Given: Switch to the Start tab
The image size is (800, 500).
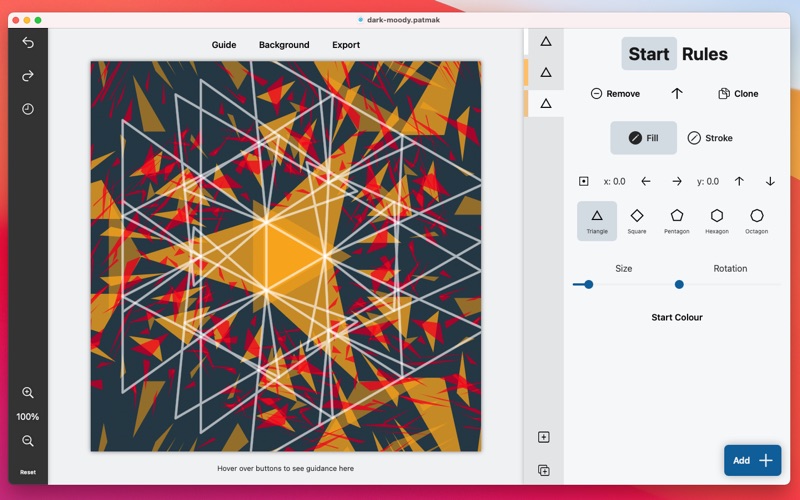Looking at the screenshot, I should click(649, 54).
